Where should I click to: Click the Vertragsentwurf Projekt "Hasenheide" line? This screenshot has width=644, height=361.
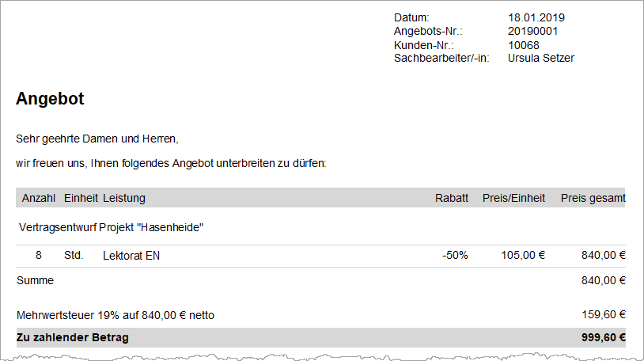(x=112, y=227)
